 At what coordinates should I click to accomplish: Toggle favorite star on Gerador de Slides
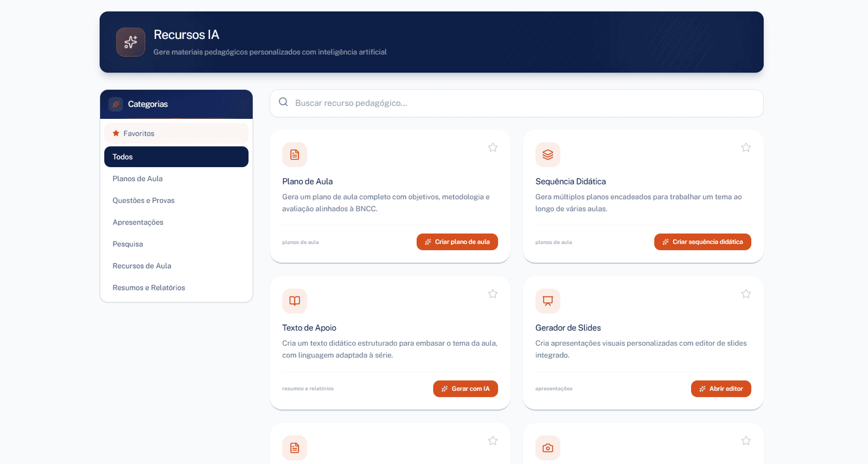(x=746, y=294)
